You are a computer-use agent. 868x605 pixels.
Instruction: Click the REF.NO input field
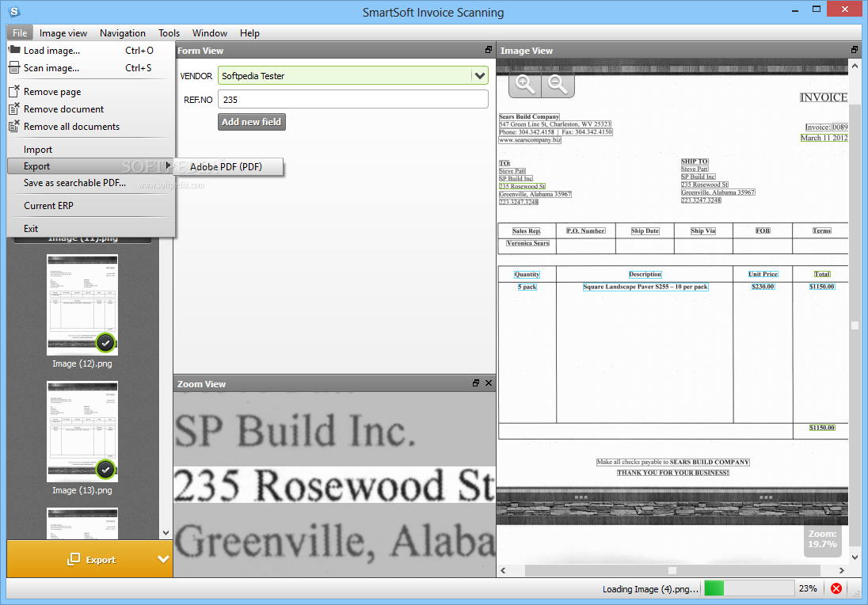tap(352, 100)
